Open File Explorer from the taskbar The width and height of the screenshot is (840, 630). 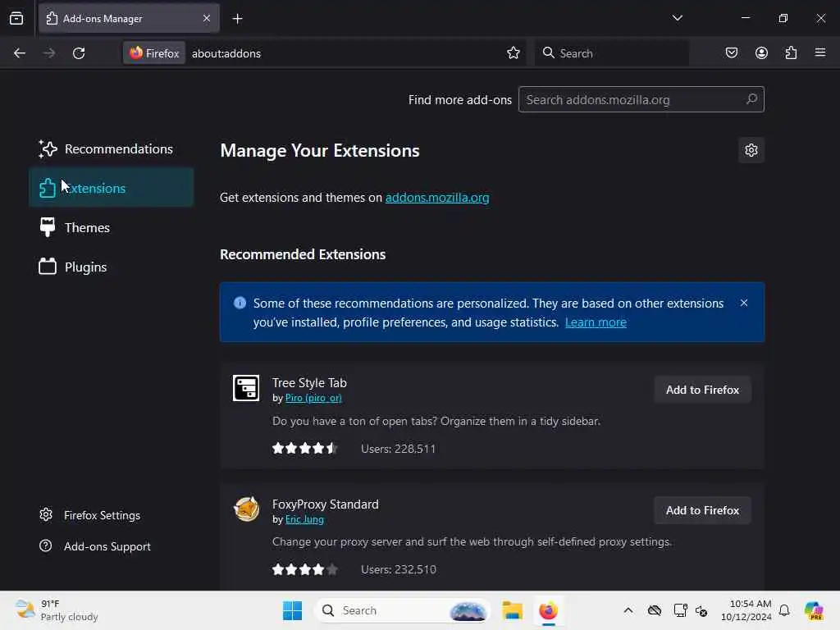[x=512, y=610]
